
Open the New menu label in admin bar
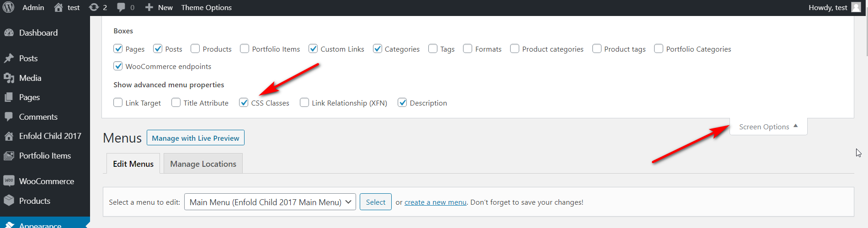coord(165,7)
